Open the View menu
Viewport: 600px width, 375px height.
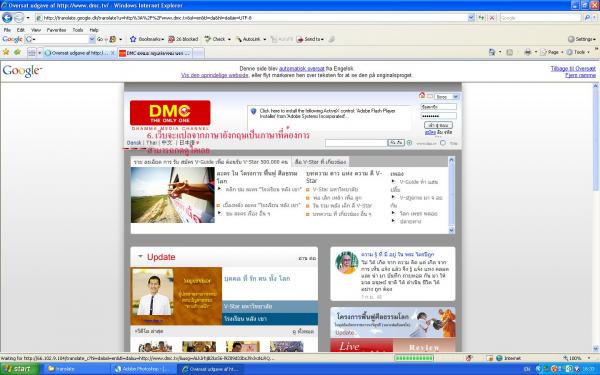[x=36, y=30]
